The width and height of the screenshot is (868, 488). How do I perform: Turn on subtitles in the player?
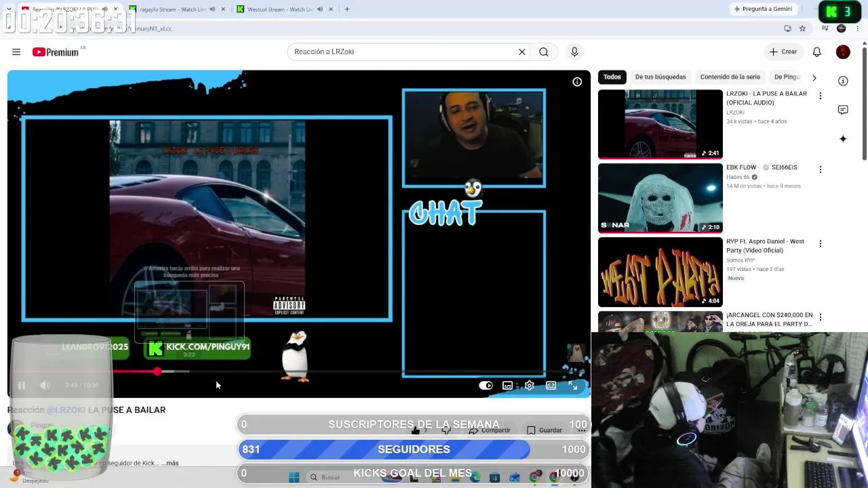point(507,386)
